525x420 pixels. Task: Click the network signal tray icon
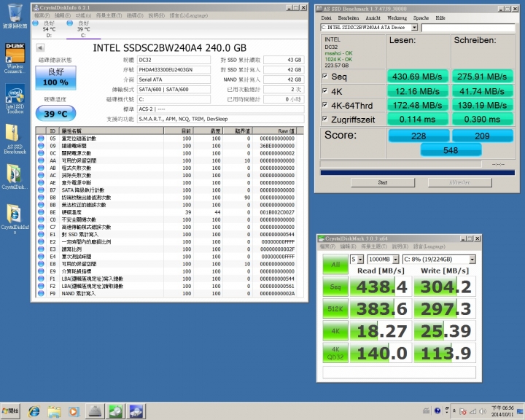(473, 411)
